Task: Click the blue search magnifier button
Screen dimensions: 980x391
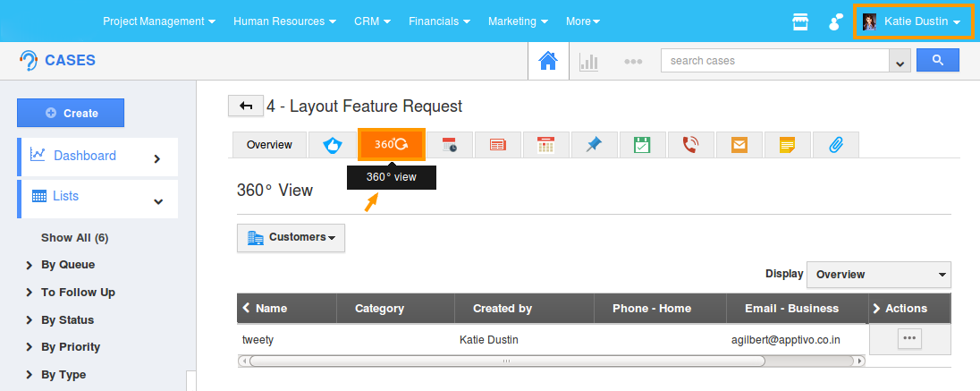Action: pyautogui.click(x=937, y=60)
